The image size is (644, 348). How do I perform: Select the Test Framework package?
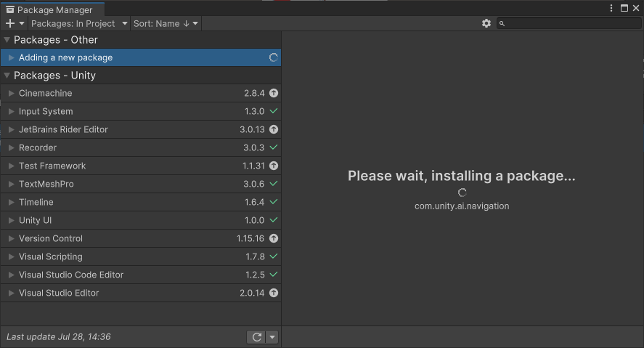pos(141,166)
